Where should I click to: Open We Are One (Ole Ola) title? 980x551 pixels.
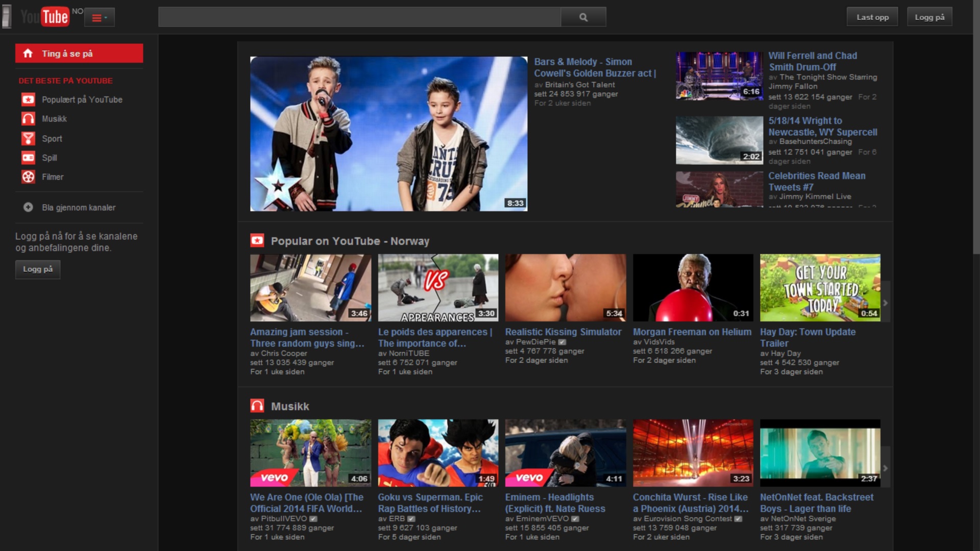pyautogui.click(x=307, y=503)
